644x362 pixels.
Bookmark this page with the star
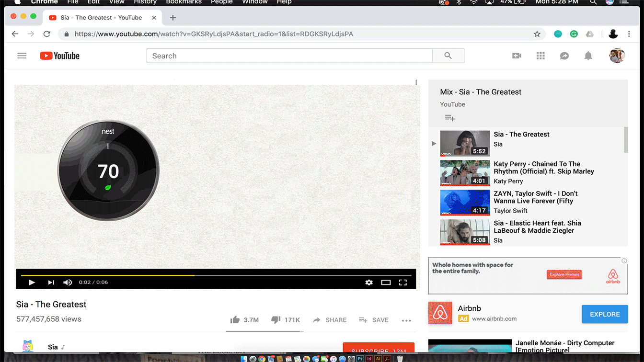point(537,34)
